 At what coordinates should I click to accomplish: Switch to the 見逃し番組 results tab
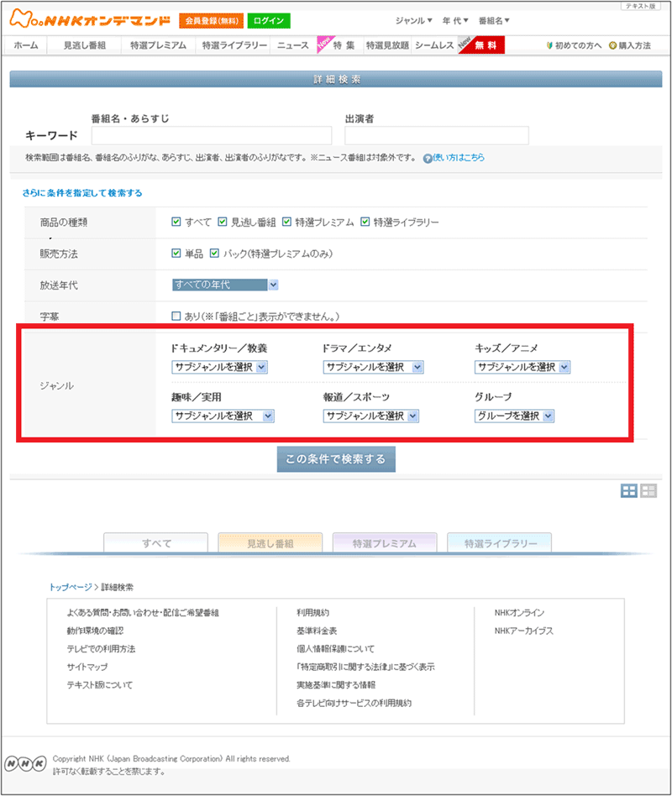tap(270, 542)
